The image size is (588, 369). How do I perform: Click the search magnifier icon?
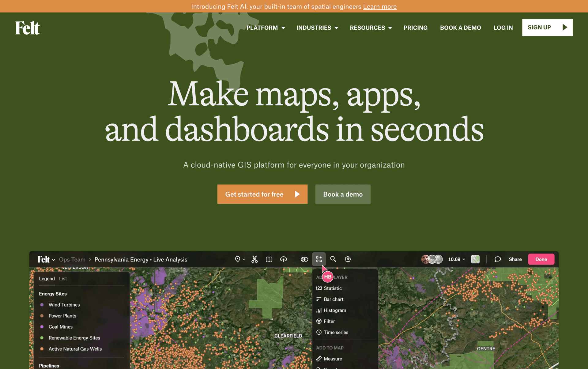333,259
